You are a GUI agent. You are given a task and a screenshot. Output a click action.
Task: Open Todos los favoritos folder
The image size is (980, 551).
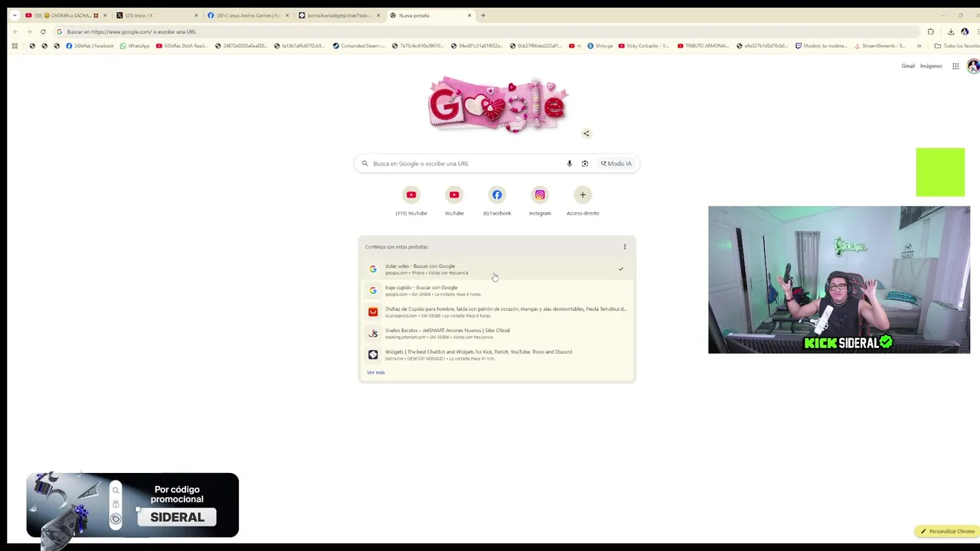956,46
